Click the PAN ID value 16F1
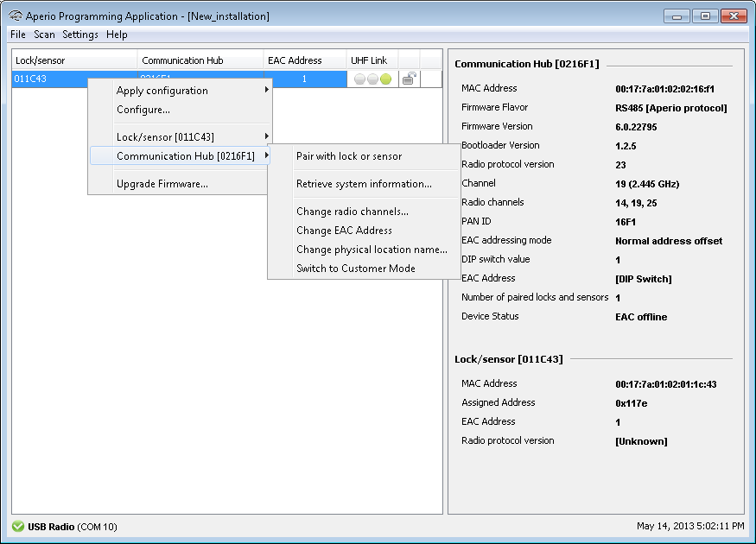This screenshot has height=544, width=756. point(626,222)
